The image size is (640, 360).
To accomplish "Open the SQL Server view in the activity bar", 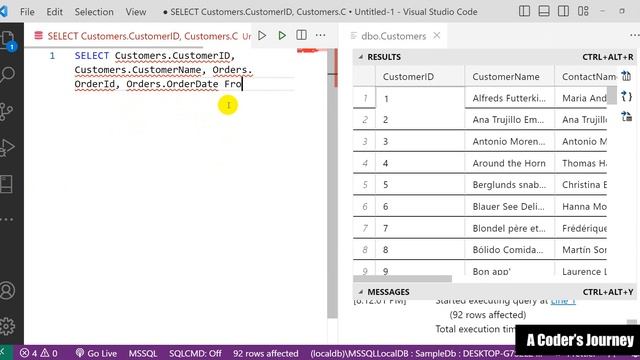I will coord(7,184).
